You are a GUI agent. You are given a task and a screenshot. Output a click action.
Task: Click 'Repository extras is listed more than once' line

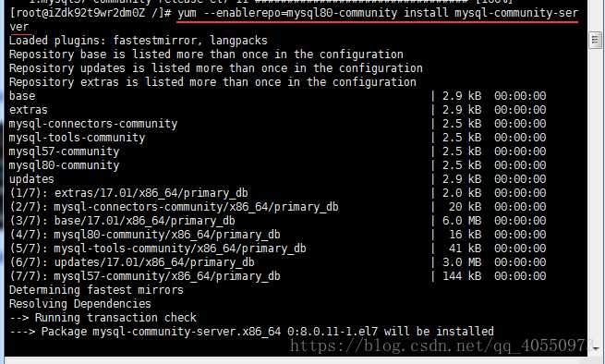pos(212,82)
